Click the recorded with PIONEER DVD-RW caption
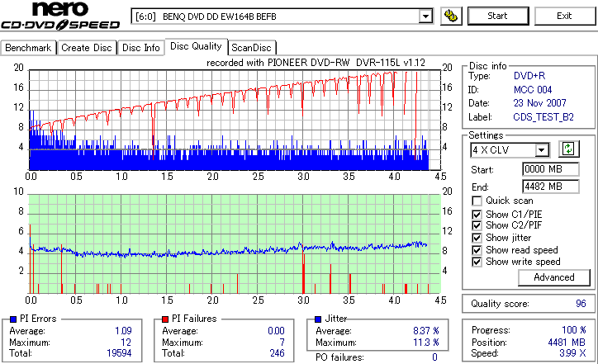 click(316, 63)
